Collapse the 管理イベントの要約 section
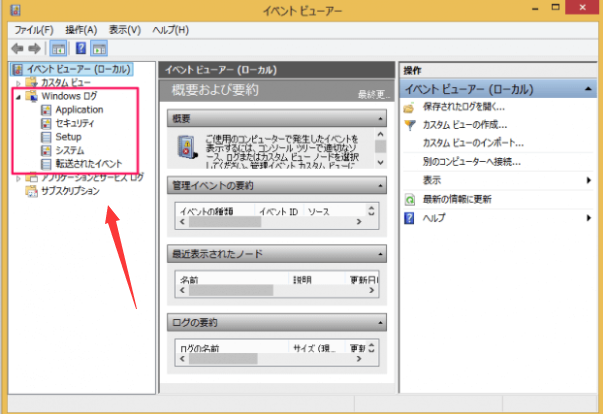The image size is (603, 414). pyautogui.click(x=380, y=186)
